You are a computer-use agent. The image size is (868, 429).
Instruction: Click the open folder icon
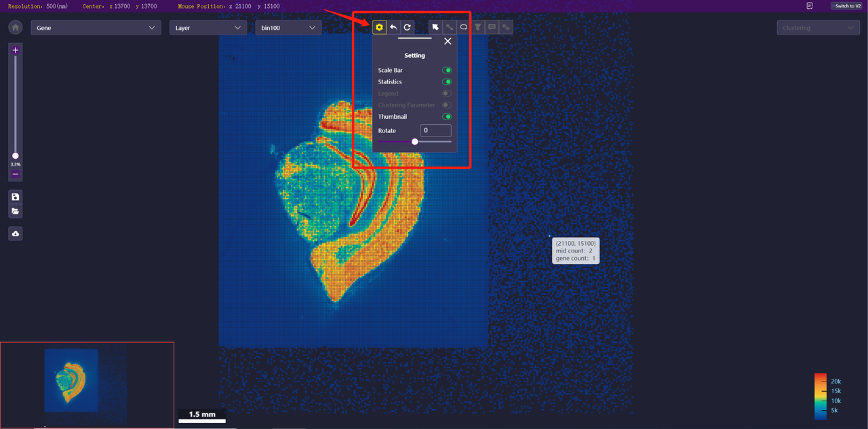click(x=16, y=211)
